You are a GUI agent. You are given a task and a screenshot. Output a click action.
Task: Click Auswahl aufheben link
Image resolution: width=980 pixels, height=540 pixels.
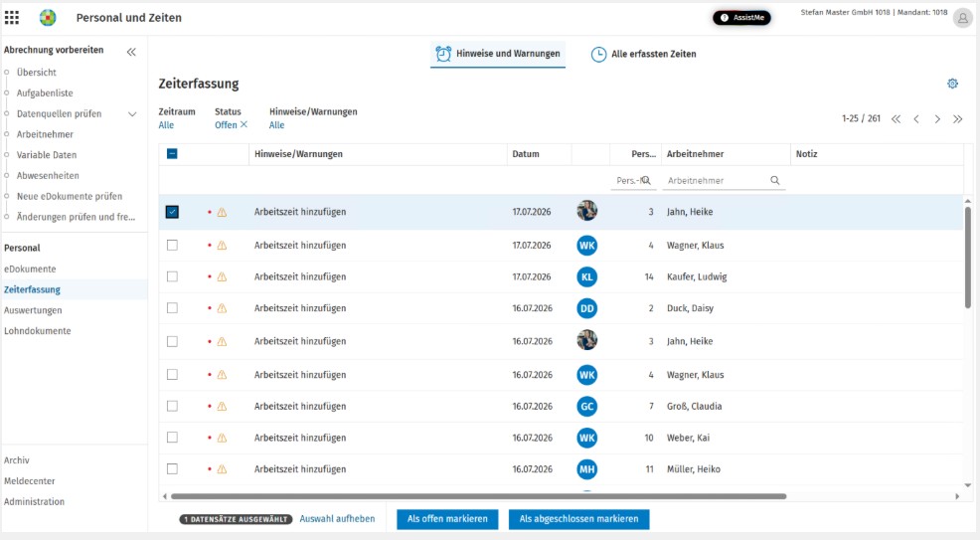(x=338, y=519)
